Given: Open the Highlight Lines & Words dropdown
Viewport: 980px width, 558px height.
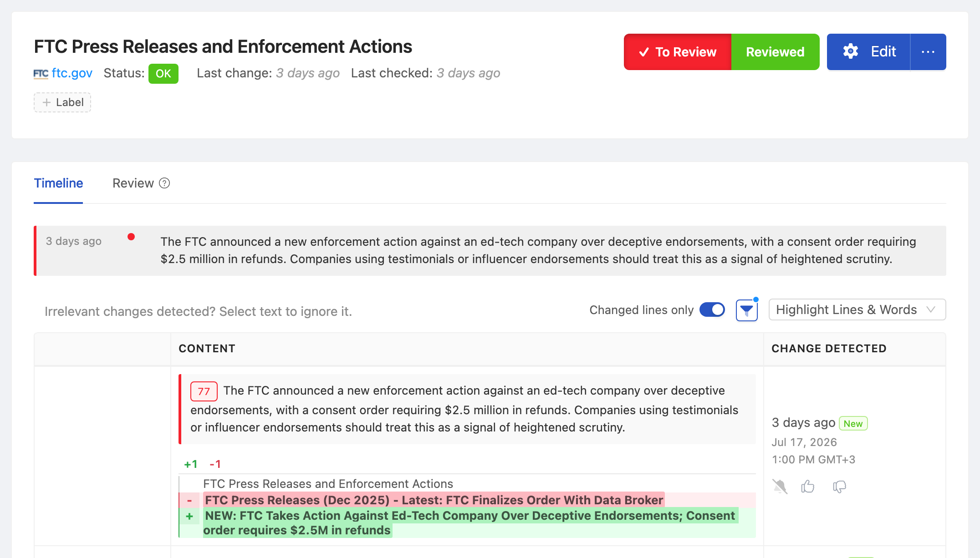Looking at the screenshot, I should (857, 310).
